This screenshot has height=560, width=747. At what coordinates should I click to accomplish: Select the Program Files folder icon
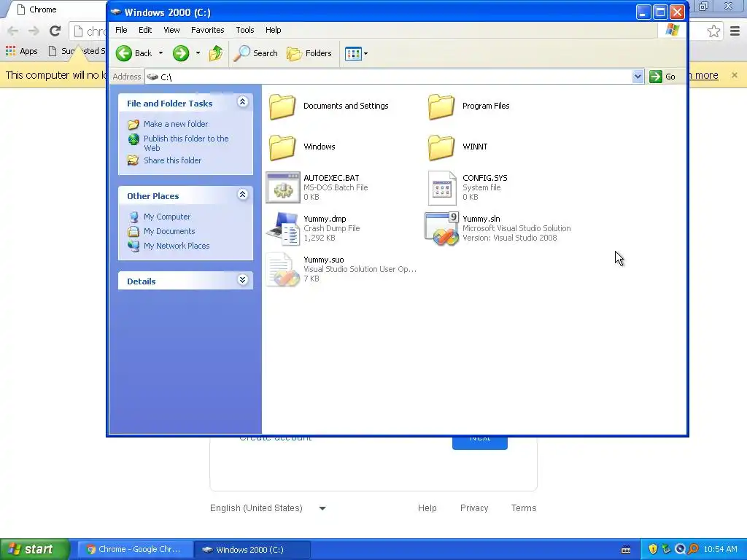(x=441, y=106)
